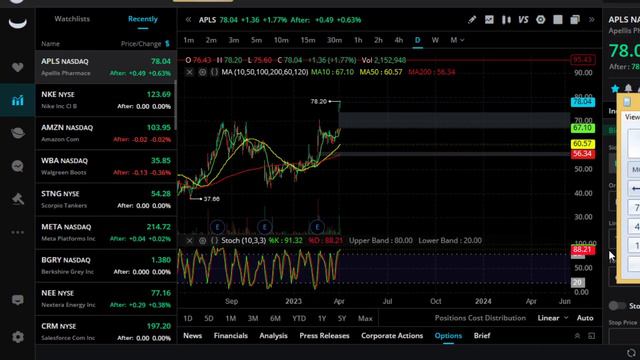Image resolution: width=640 pixels, height=360 pixels.
Task: Open Stoch indicator settings gear
Action: (x=202, y=241)
